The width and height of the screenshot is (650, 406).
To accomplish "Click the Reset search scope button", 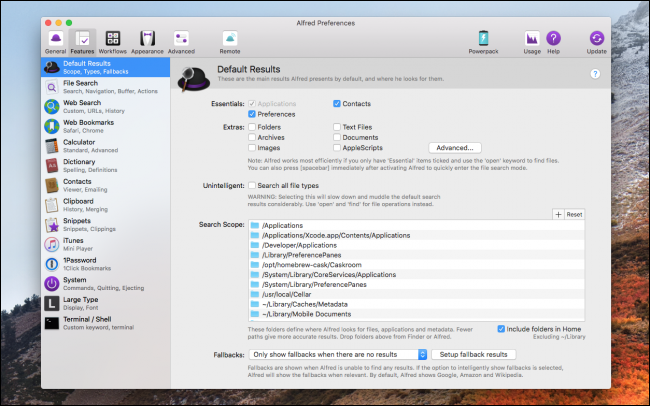I will (x=574, y=214).
